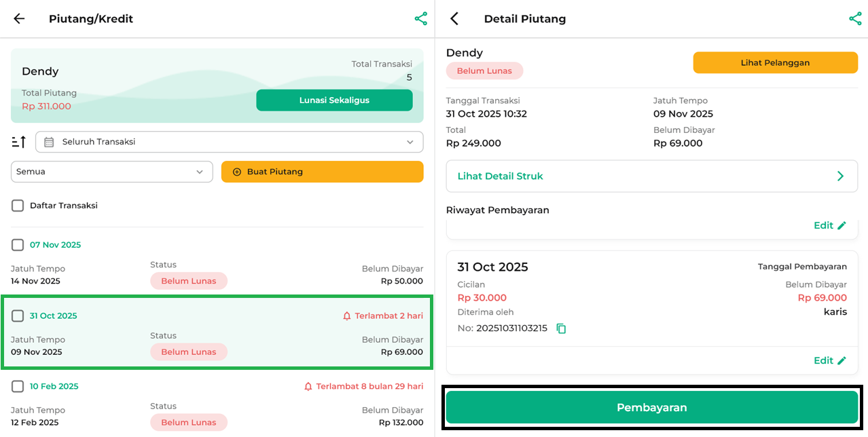The image size is (868, 437).
Task: Click share icon in Piutang/Kredit header
Action: coord(421,19)
